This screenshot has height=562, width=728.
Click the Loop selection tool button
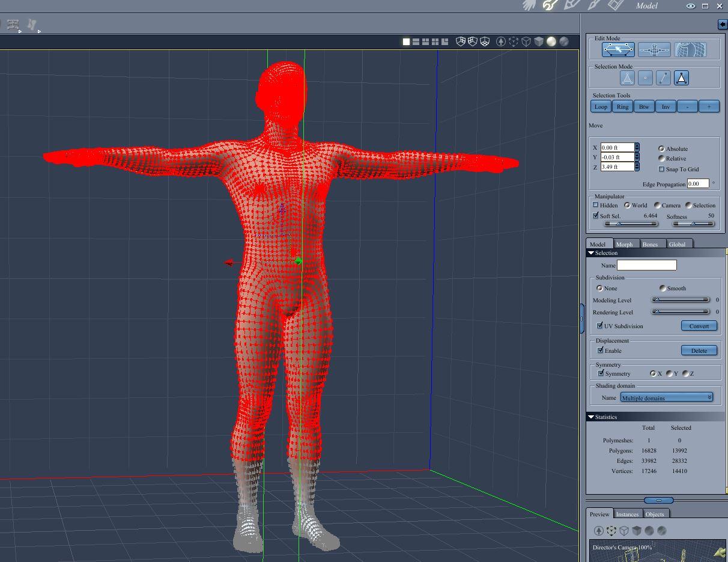click(601, 106)
